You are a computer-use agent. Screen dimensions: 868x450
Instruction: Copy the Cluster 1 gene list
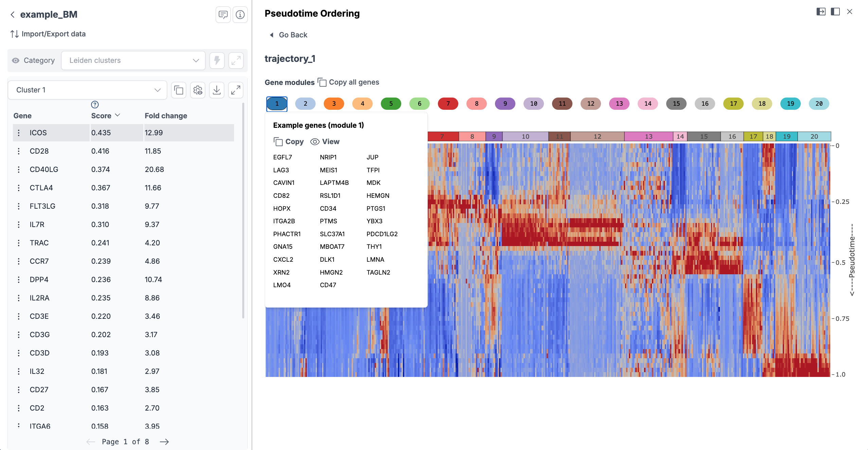(178, 90)
